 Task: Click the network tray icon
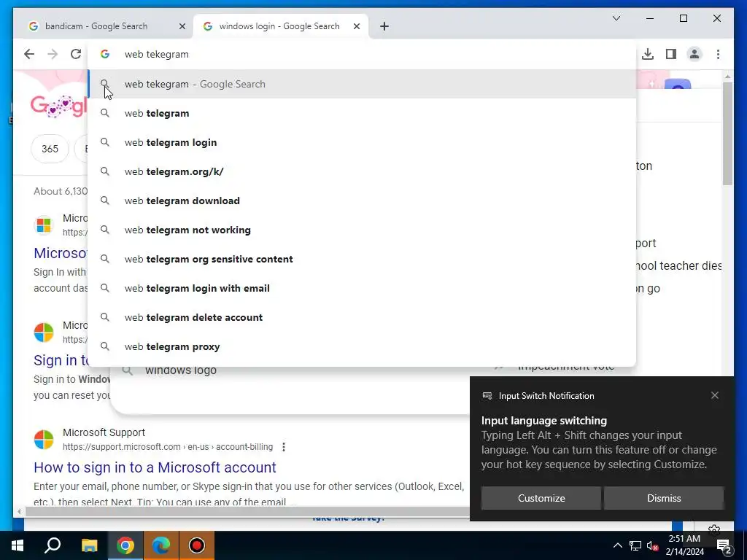[x=635, y=545]
